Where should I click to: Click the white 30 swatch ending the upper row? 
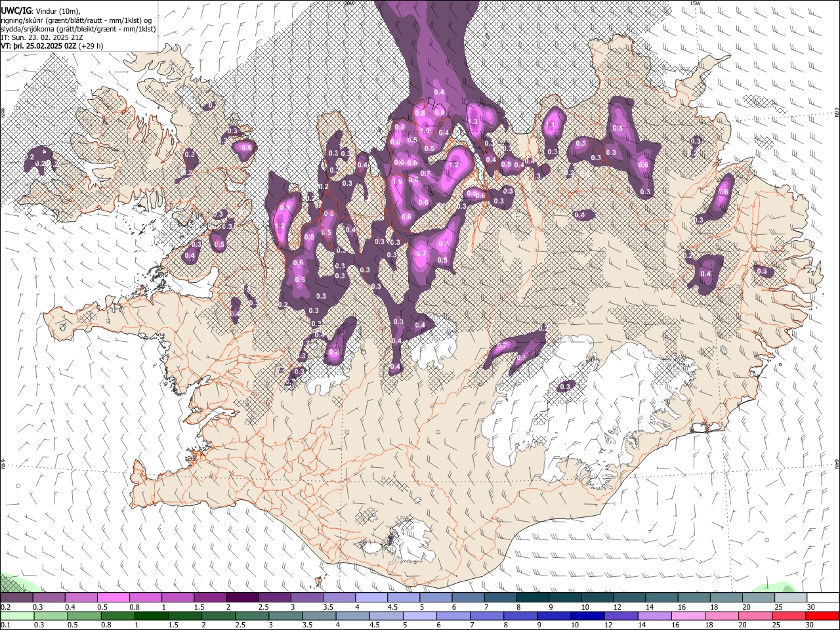824,598
